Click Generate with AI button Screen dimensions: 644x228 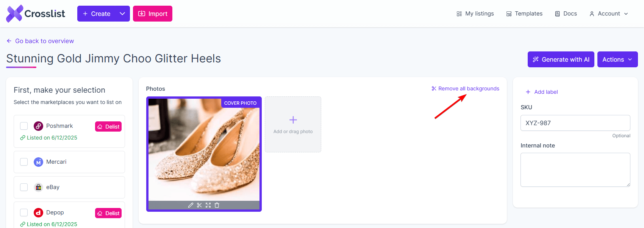tap(561, 59)
